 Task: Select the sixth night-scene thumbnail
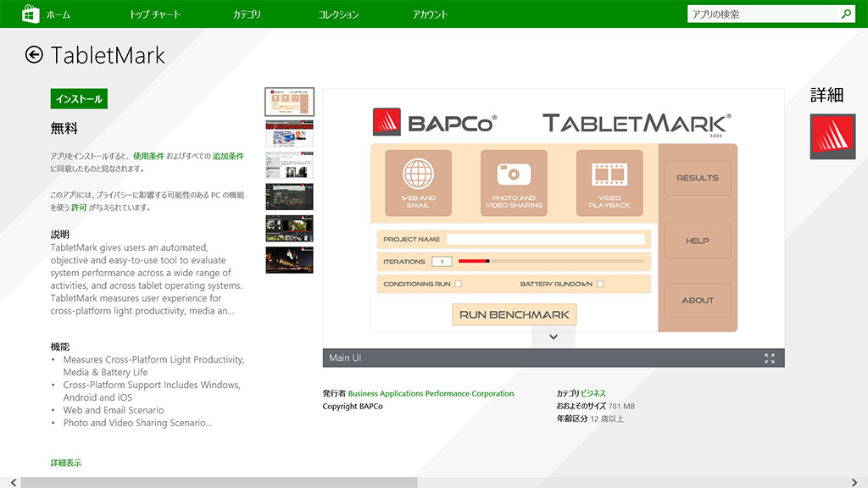(290, 259)
